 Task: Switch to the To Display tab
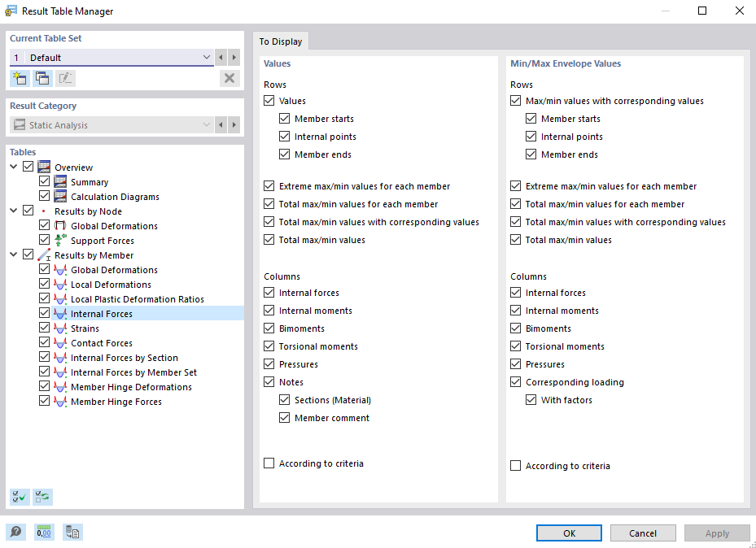pyautogui.click(x=281, y=41)
